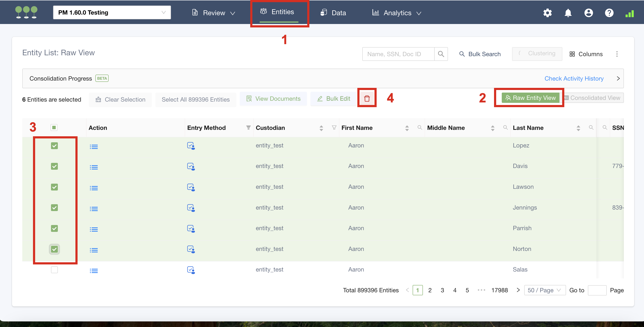Viewport: 644px width, 327px height.
Task: Expand the Consolidation Progress panel chevron
Action: click(618, 78)
